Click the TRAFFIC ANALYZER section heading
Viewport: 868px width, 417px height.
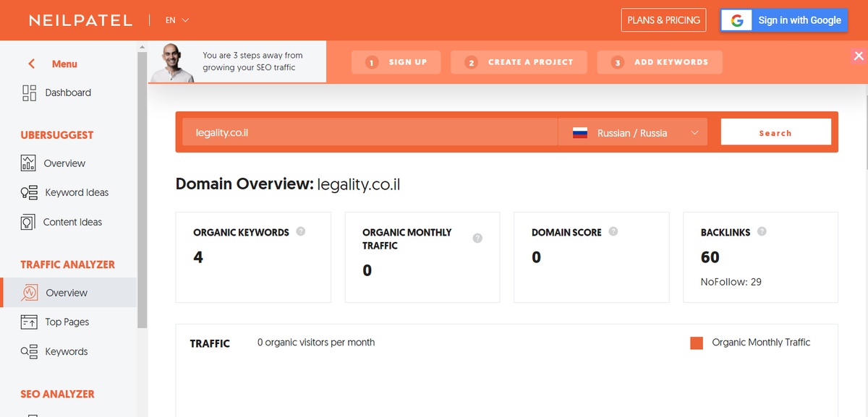pyautogui.click(x=67, y=265)
